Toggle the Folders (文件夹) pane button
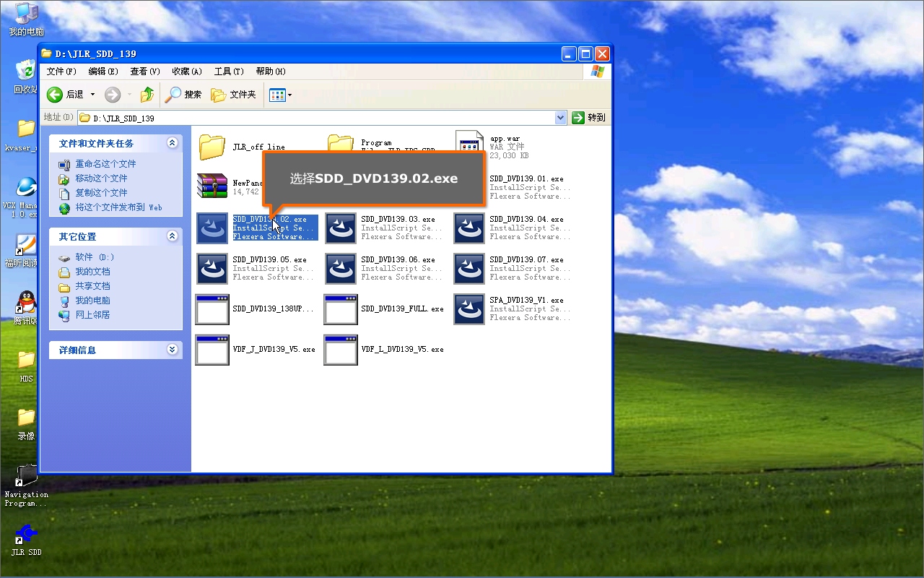The height and width of the screenshot is (578, 924). coord(233,95)
